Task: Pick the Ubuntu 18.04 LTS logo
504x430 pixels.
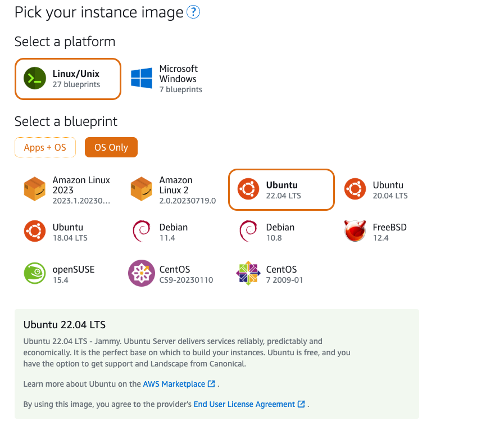Action: (35, 232)
